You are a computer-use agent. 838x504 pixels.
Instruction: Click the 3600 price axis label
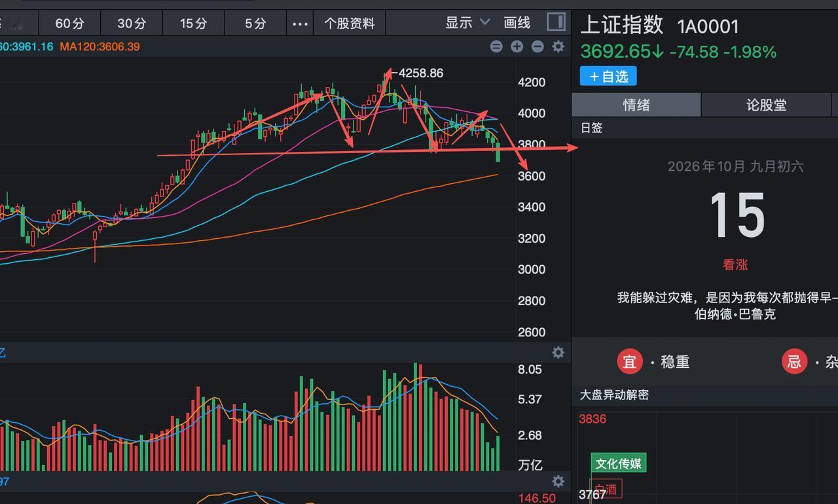point(532,176)
